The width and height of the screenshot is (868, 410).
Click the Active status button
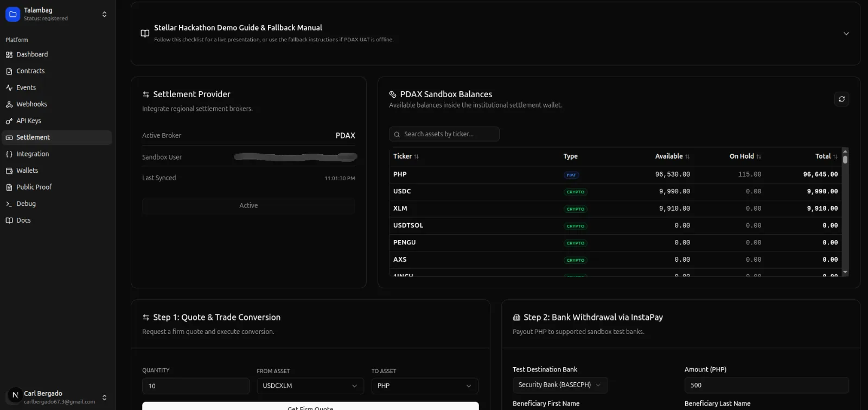point(248,206)
